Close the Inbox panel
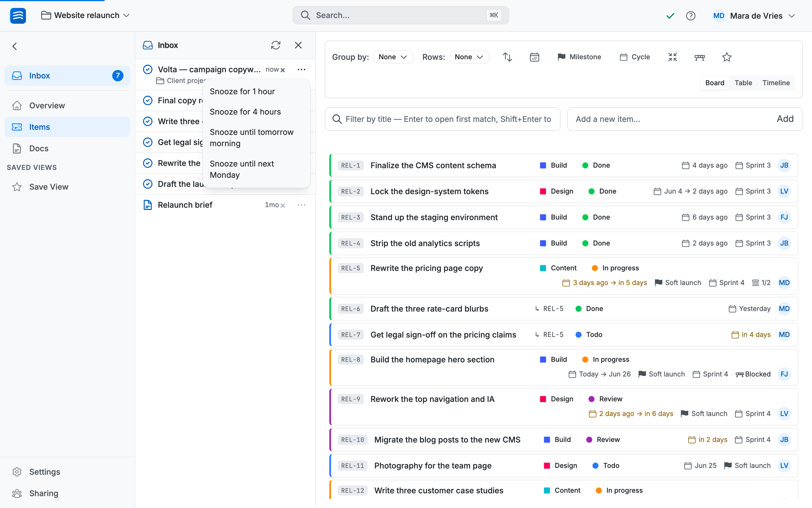The image size is (812, 508). coord(298,45)
